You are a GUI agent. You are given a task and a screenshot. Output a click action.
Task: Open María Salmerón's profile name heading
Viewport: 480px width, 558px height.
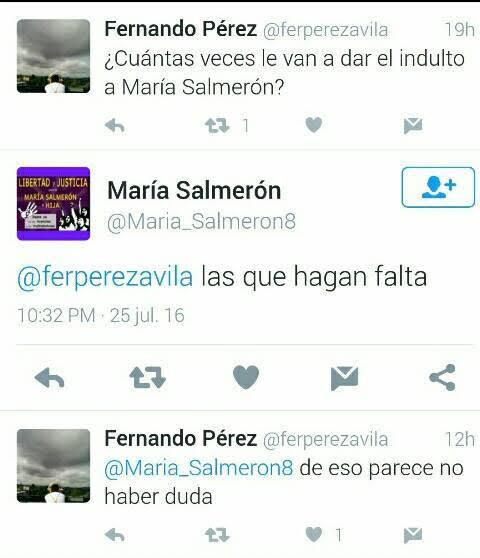pos(194,190)
